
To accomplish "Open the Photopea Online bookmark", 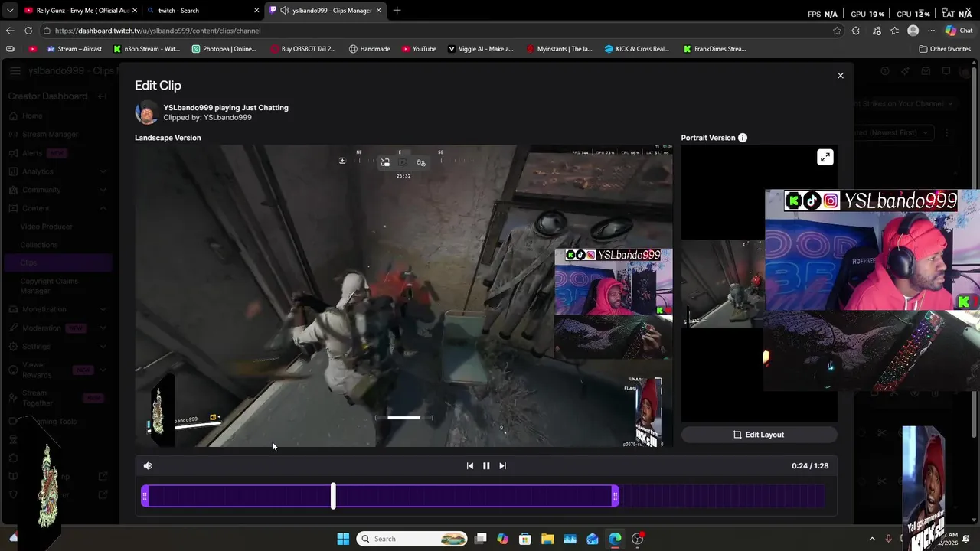I will [x=224, y=49].
